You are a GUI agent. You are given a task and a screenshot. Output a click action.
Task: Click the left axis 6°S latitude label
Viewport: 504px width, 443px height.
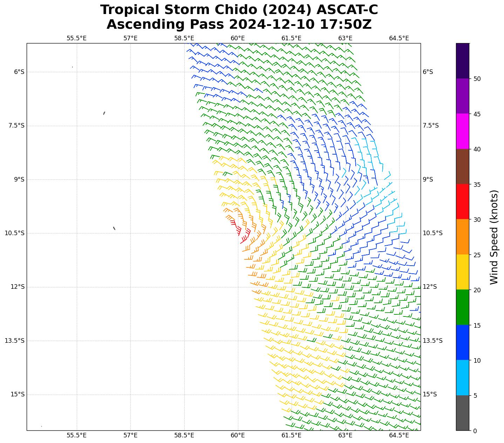tap(19, 72)
